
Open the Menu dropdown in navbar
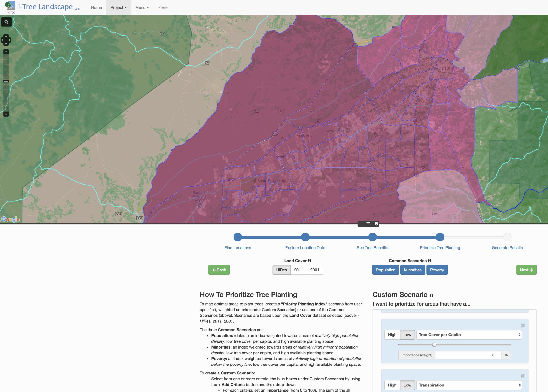tap(142, 7)
